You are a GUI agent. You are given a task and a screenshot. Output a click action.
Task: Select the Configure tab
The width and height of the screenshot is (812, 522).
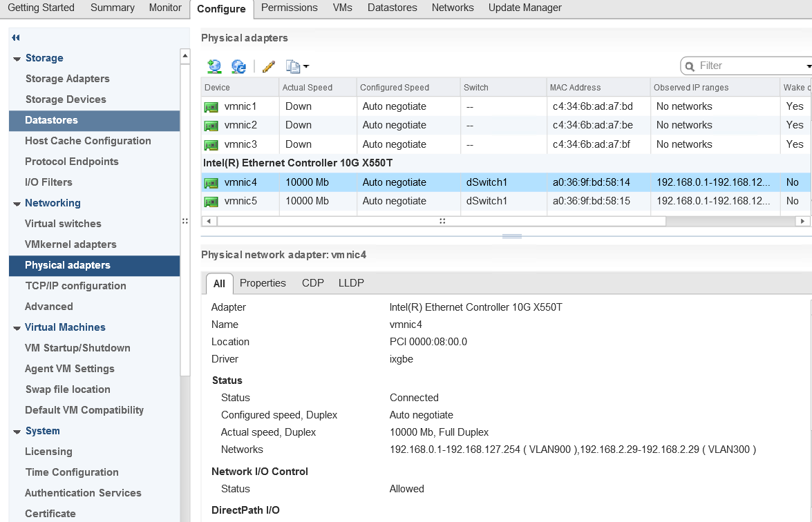(x=221, y=9)
